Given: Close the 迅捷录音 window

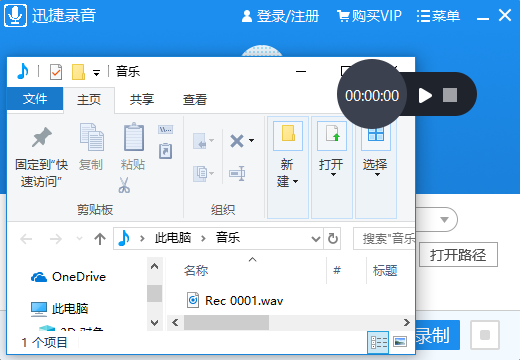Looking at the screenshot, I should pyautogui.click(x=505, y=15).
